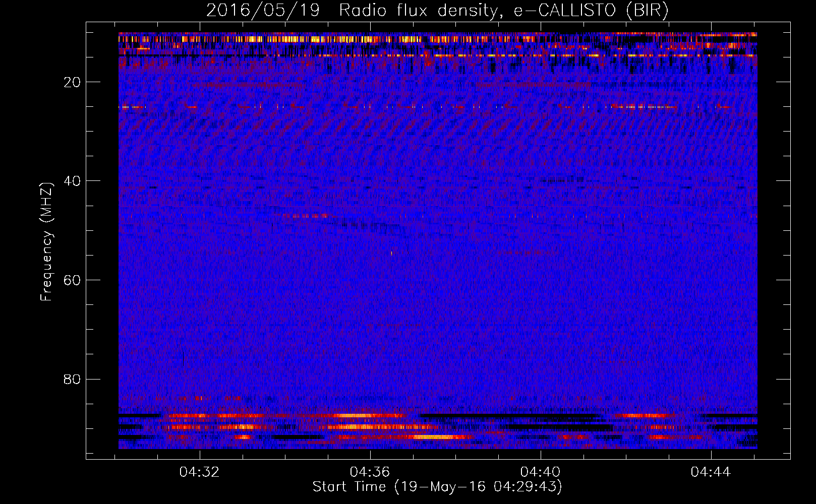Screen dimensions: 816x504
Task: Click the 80 MHz frequency tick label
Action: [72, 379]
